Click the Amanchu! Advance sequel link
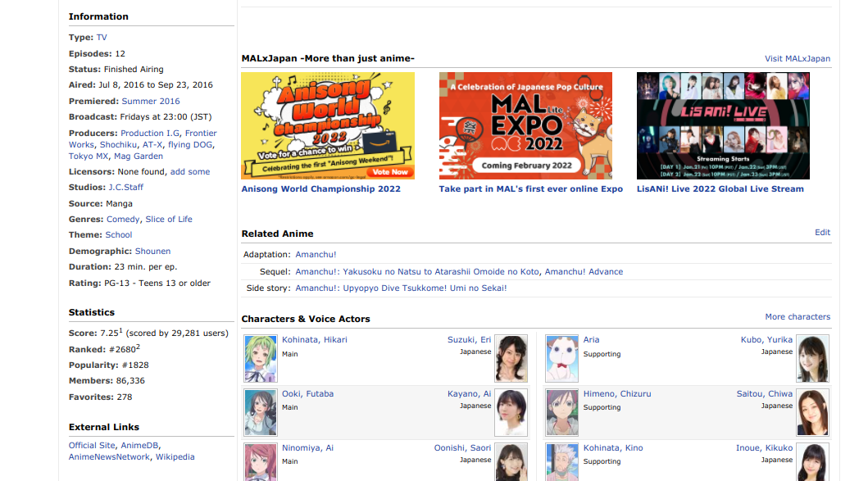Screen dimensions: 868x481 point(584,272)
